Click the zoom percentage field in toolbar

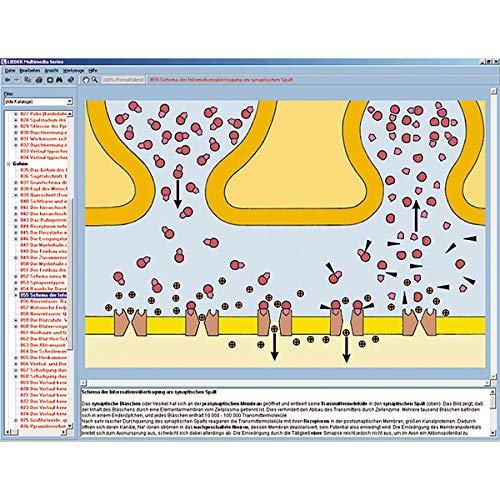coord(123,80)
